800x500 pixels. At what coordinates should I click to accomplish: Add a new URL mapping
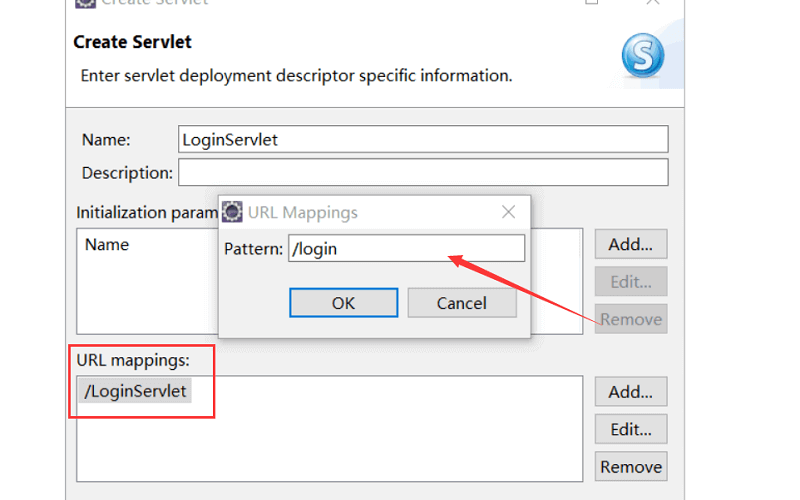(630, 391)
